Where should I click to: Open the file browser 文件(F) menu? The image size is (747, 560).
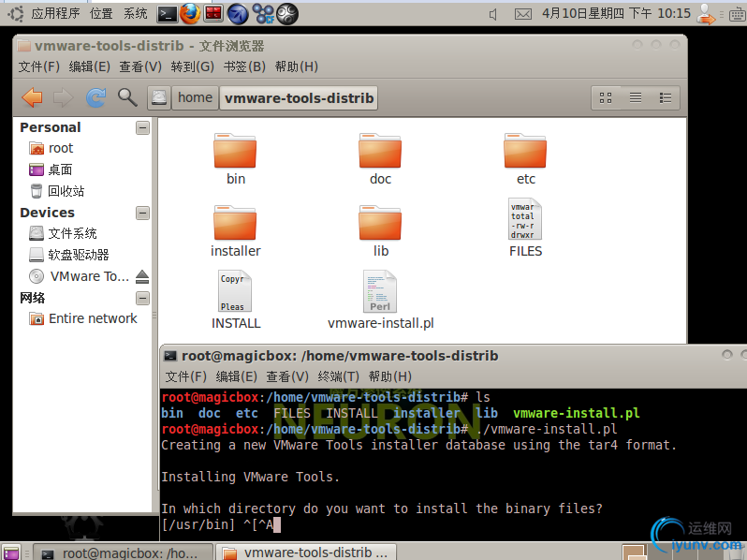[39, 66]
